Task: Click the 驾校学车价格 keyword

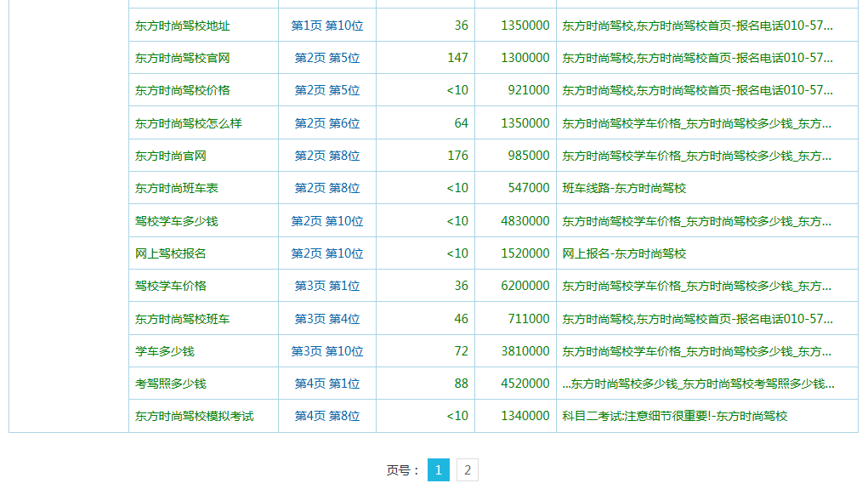Action: point(170,286)
